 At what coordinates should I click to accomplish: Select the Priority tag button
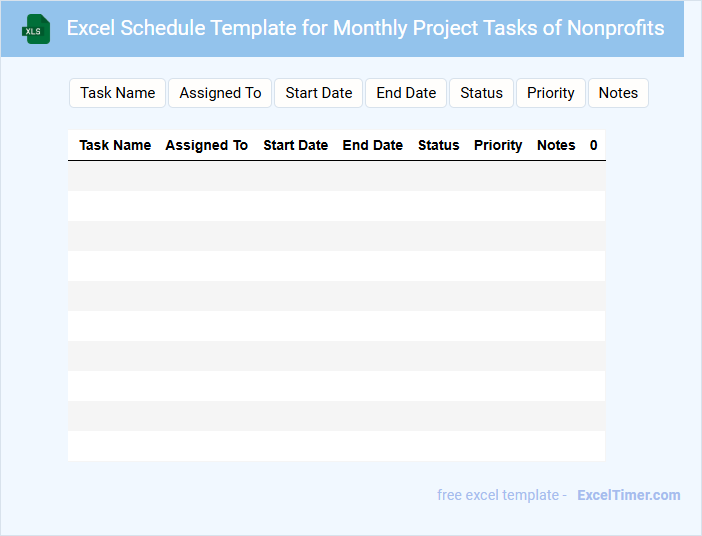[551, 93]
